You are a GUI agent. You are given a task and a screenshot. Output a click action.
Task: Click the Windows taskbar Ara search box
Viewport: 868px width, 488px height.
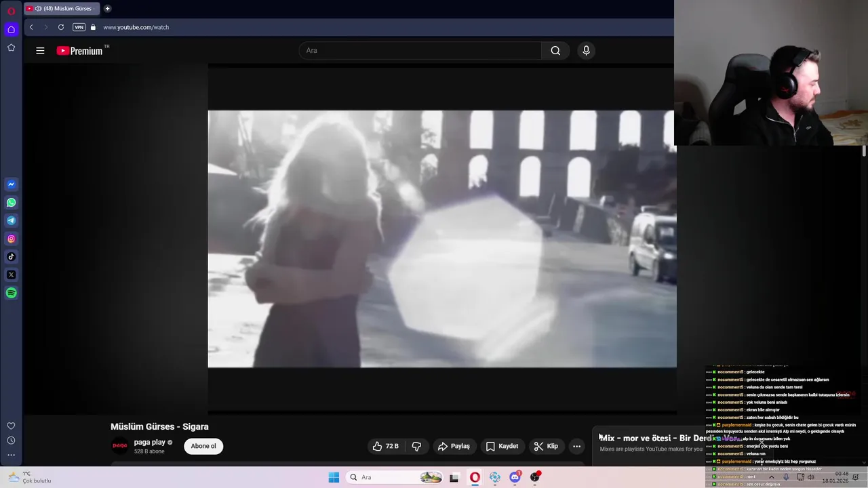[x=395, y=477]
